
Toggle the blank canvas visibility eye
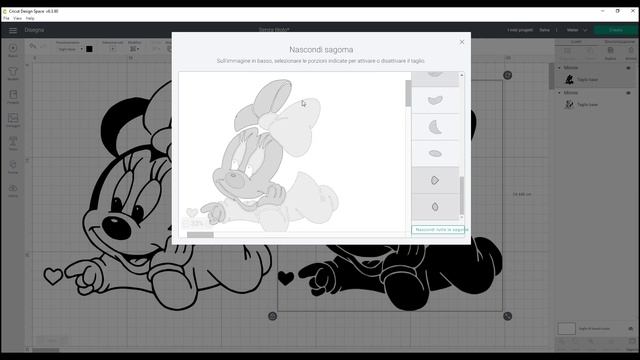coord(631,329)
